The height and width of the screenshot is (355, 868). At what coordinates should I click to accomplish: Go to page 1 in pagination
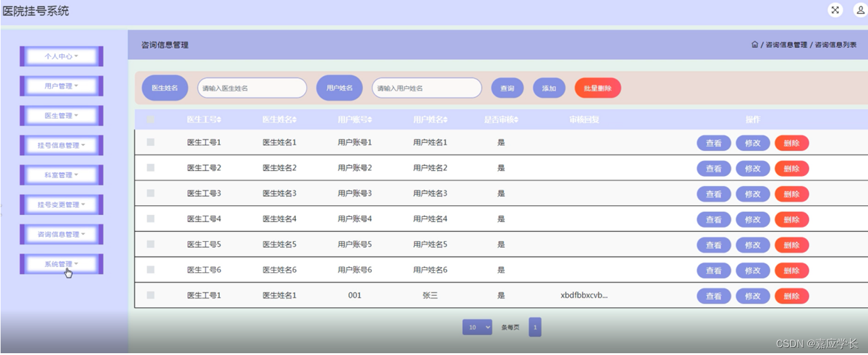535,327
